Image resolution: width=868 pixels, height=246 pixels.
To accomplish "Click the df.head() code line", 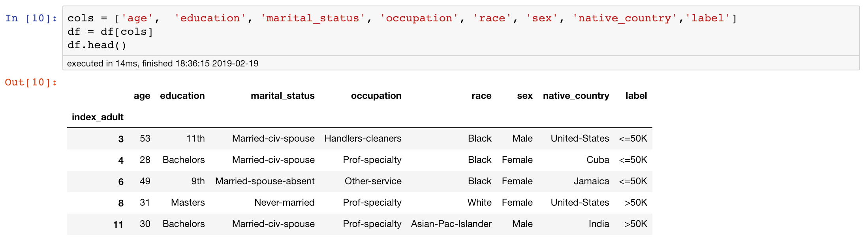I will (x=97, y=45).
